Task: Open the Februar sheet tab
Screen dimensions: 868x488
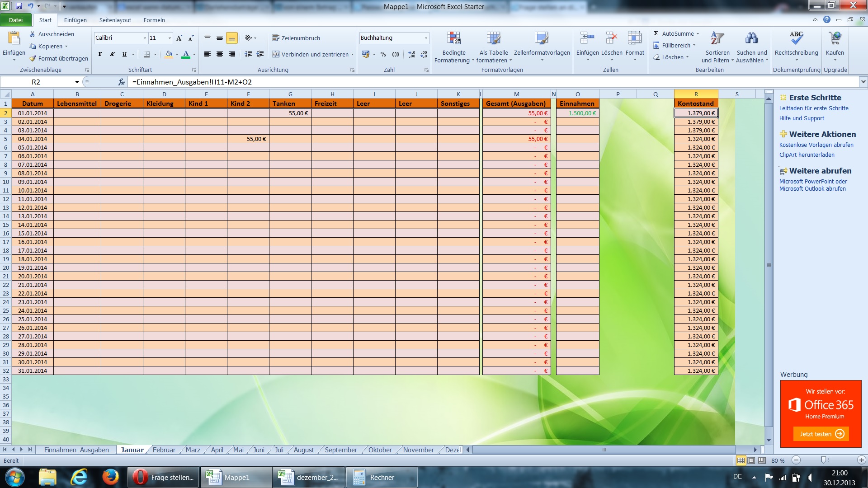Action: (164, 450)
